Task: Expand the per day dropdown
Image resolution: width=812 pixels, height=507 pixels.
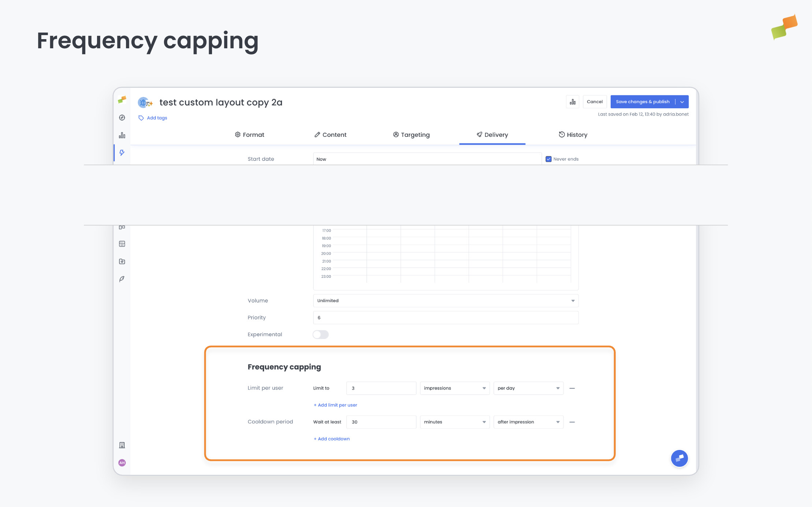Action: [x=528, y=388]
